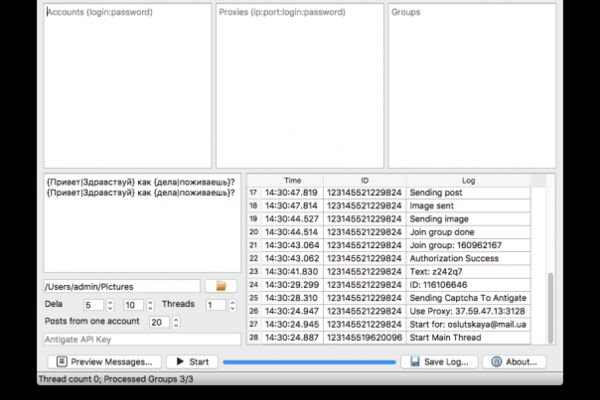Click the status bar thread count text
Screen dimensions: 600x400
[x=116, y=379]
